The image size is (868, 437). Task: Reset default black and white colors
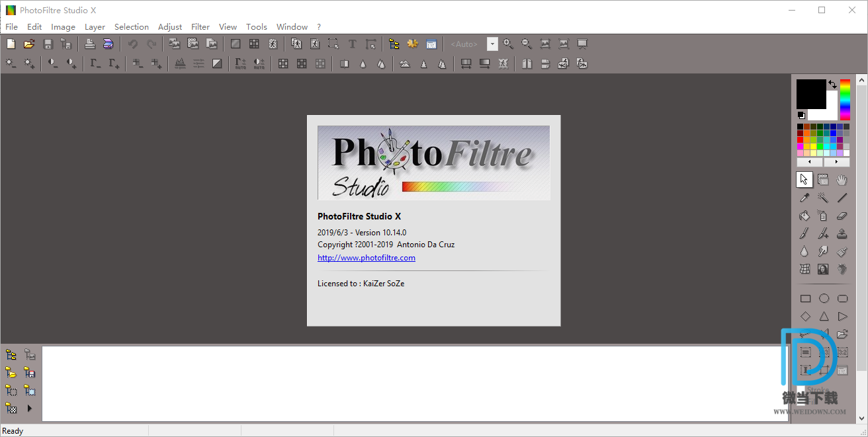coord(801,115)
